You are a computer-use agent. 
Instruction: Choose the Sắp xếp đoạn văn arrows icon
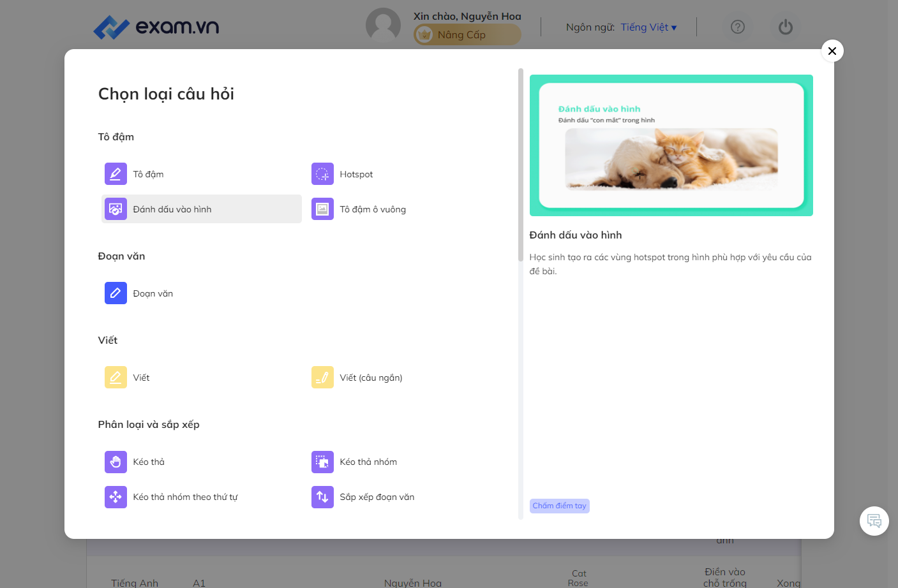(x=322, y=496)
